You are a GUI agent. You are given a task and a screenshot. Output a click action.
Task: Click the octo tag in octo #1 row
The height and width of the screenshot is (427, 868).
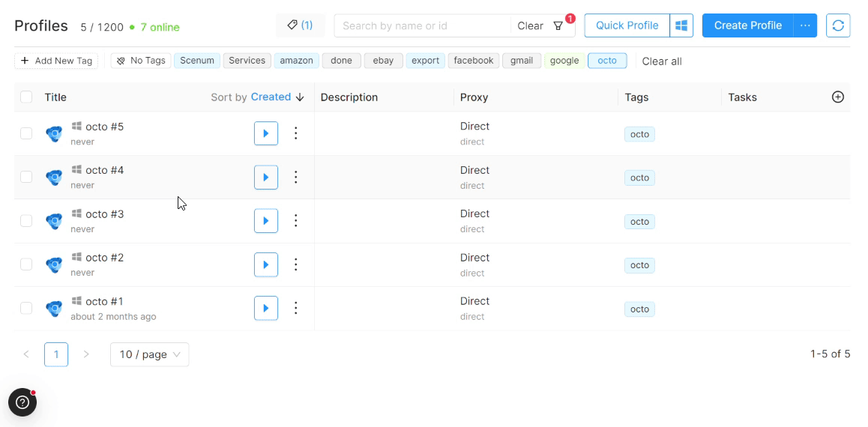pos(639,309)
